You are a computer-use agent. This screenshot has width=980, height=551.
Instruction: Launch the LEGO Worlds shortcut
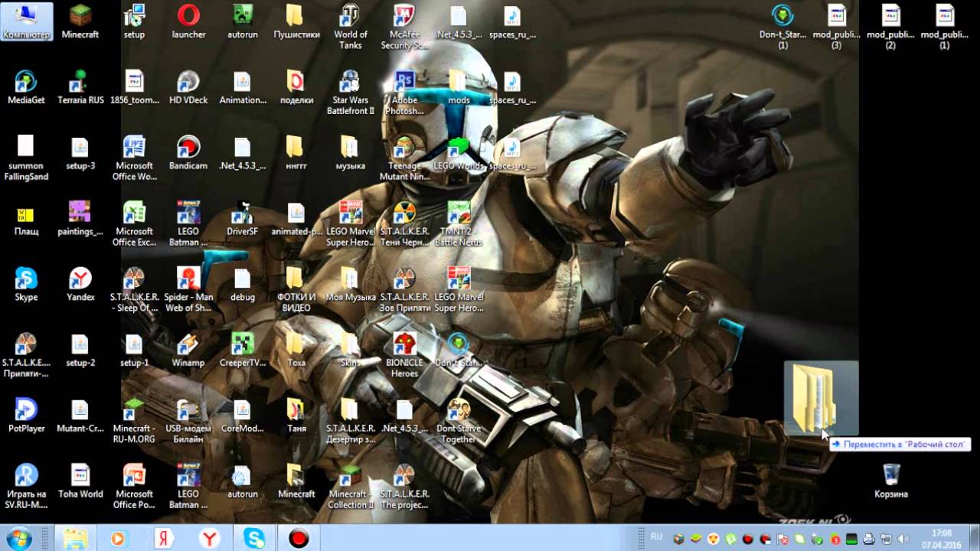click(459, 154)
